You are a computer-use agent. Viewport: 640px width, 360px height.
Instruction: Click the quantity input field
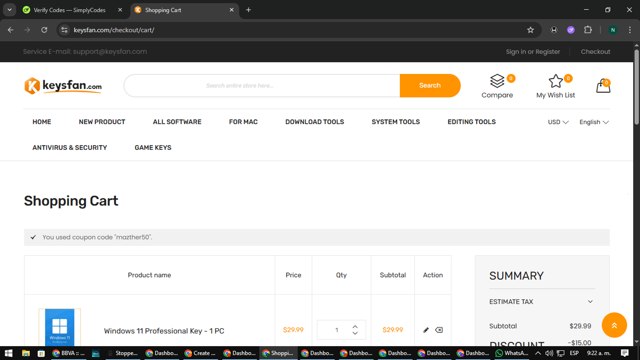tap(337, 330)
